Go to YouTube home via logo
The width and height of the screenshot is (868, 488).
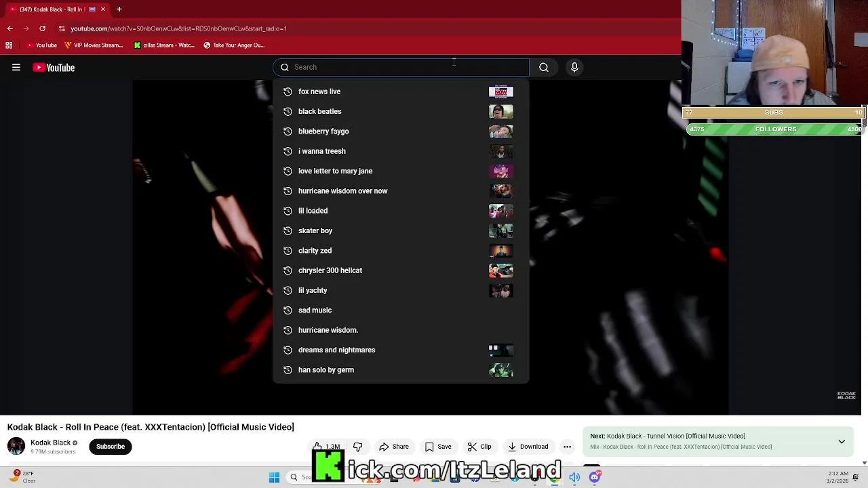(x=54, y=68)
